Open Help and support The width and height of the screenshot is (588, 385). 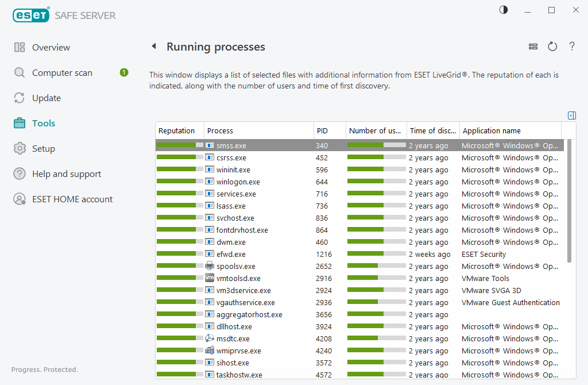(x=19, y=174)
